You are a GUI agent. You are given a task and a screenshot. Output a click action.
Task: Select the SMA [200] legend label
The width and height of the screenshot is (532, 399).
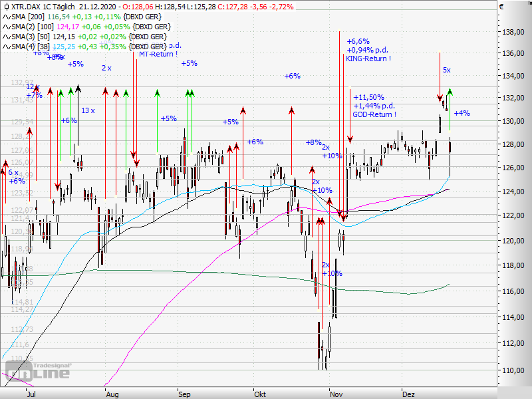tap(29, 17)
